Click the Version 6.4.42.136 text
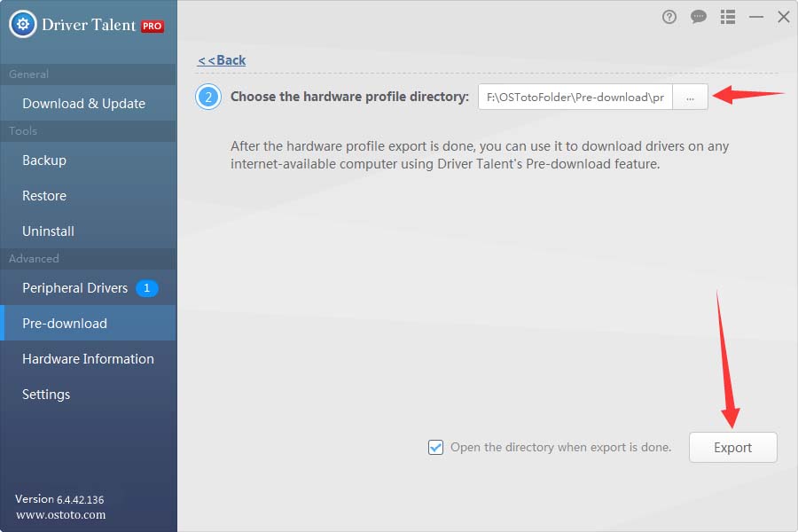This screenshot has width=798, height=532. pos(59,499)
